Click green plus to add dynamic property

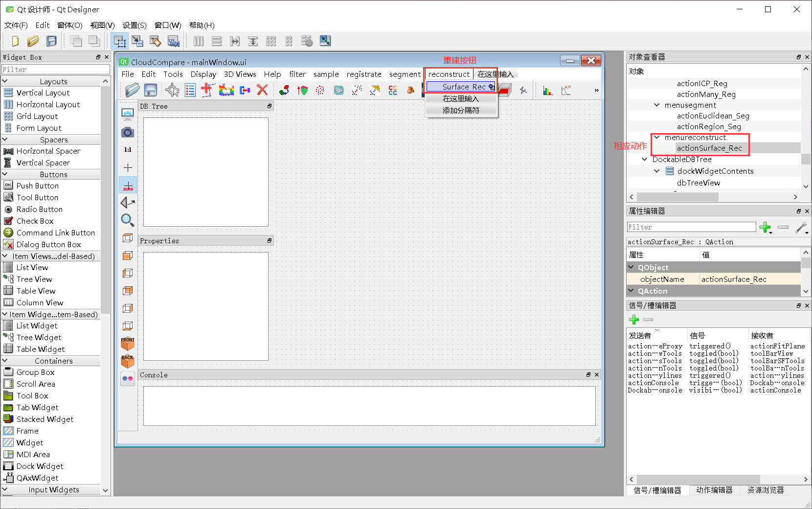[766, 227]
